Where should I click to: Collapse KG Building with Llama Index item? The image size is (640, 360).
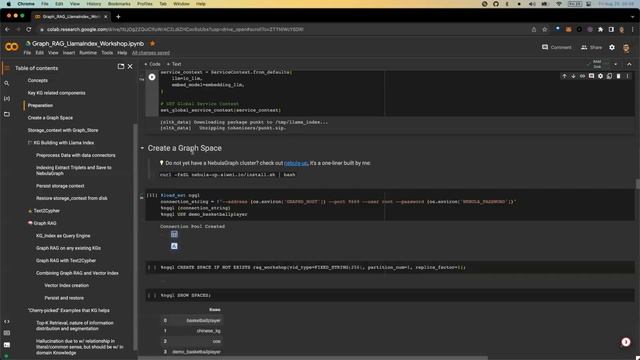point(30,143)
